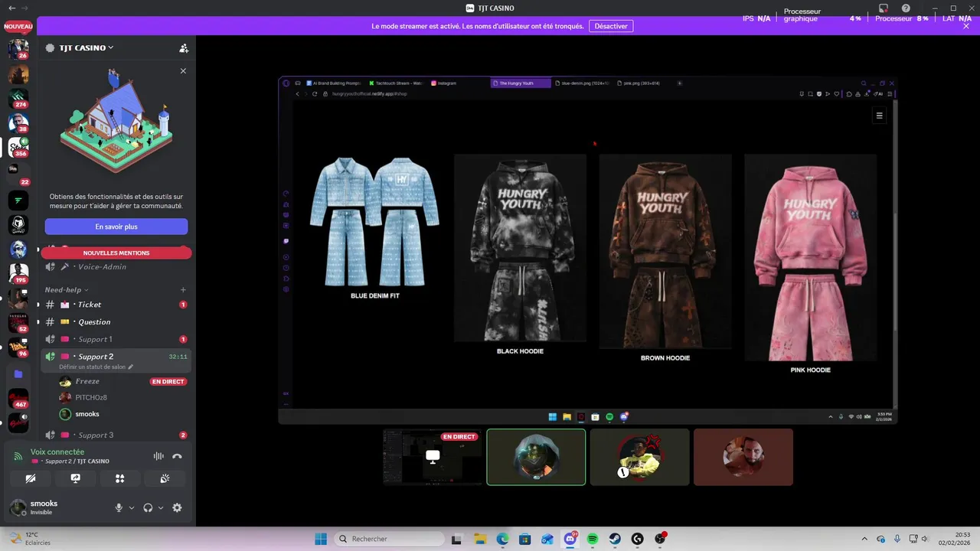Screen dimensions: 980x551
Task: Open Discord help question-mark icon
Action: pyautogui.click(x=906, y=8)
